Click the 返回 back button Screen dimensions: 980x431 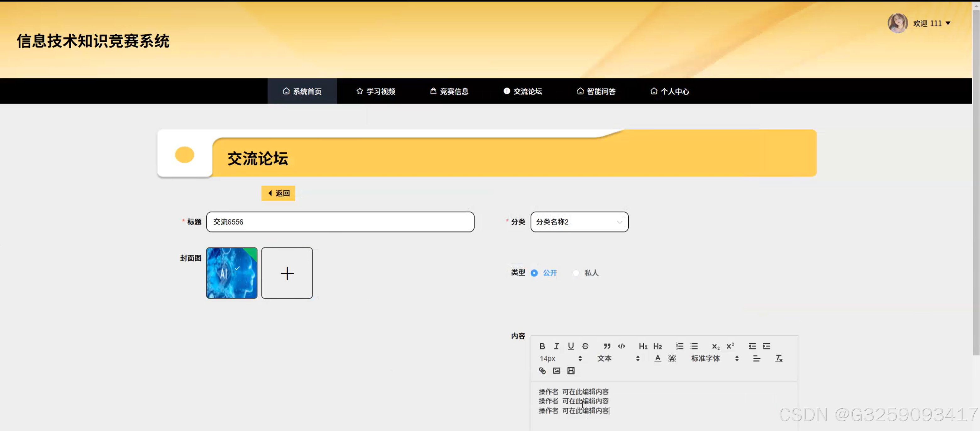[278, 193]
